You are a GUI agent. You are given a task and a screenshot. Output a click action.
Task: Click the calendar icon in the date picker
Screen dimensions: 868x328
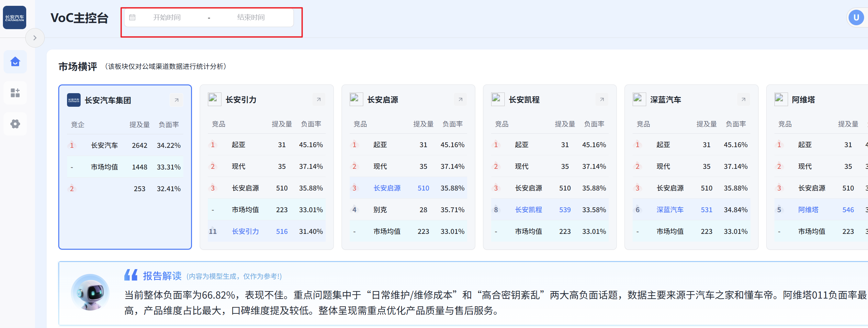click(x=132, y=17)
